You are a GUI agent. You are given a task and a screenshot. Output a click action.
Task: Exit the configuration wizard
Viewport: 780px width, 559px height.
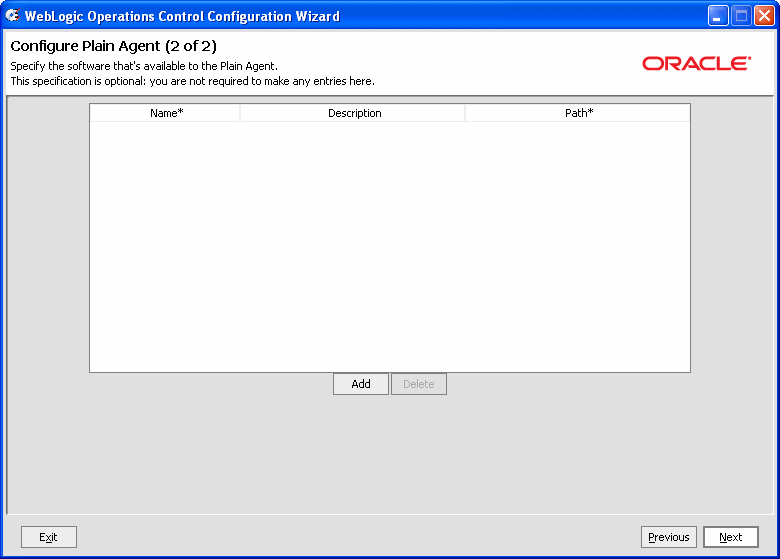tap(49, 537)
